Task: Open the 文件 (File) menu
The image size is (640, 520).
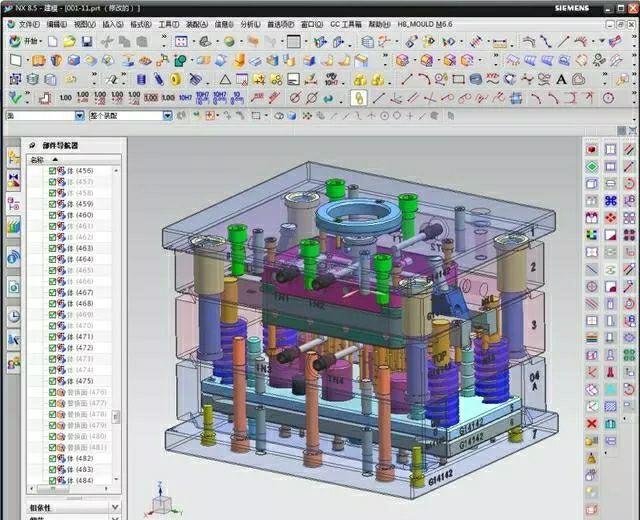Action: coord(29,24)
